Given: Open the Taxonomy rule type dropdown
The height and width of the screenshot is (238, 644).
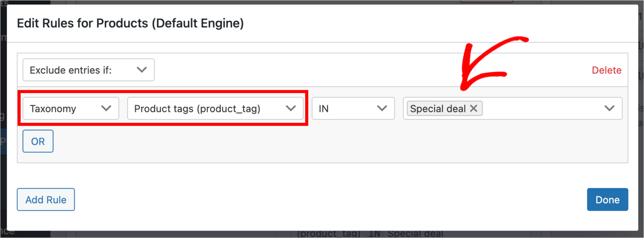Looking at the screenshot, I should [x=70, y=109].
